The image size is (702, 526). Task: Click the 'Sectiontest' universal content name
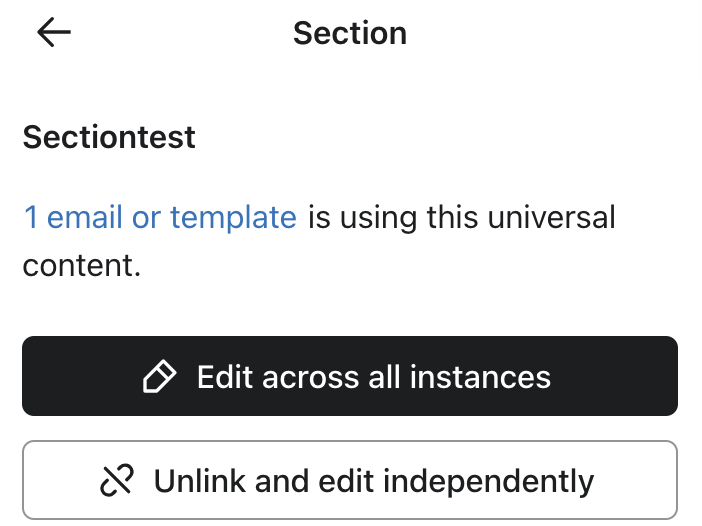(109, 137)
